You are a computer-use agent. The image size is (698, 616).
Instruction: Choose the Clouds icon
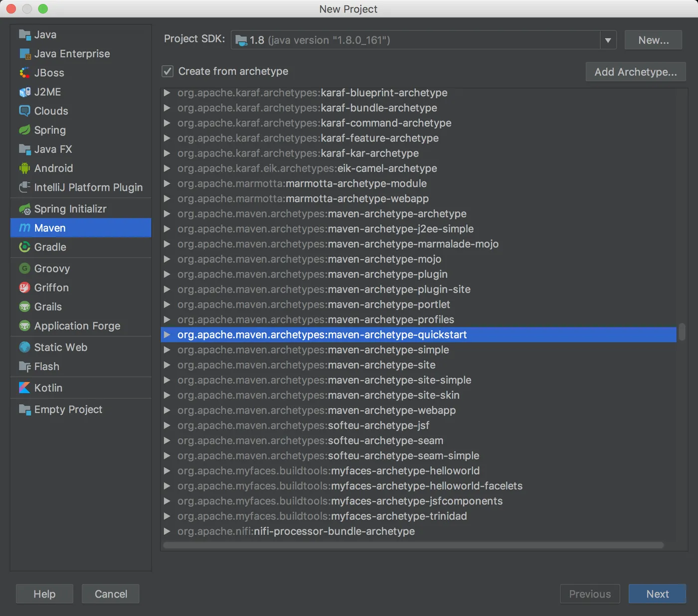pos(24,111)
